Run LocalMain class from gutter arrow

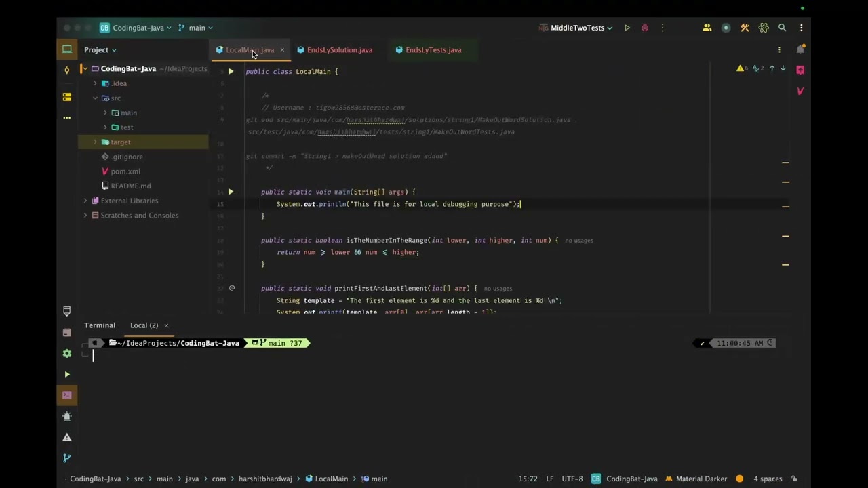pos(231,71)
